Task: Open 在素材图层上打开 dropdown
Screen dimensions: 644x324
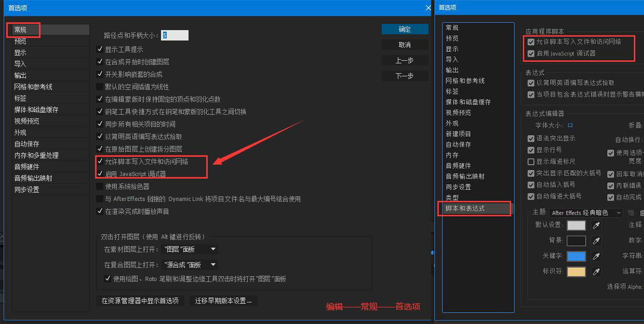Action: 190,250
